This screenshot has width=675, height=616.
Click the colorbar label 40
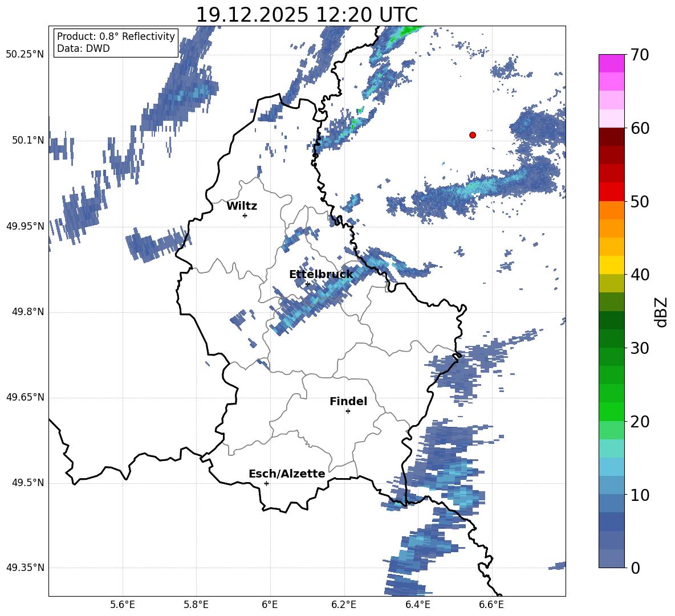point(640,275)
